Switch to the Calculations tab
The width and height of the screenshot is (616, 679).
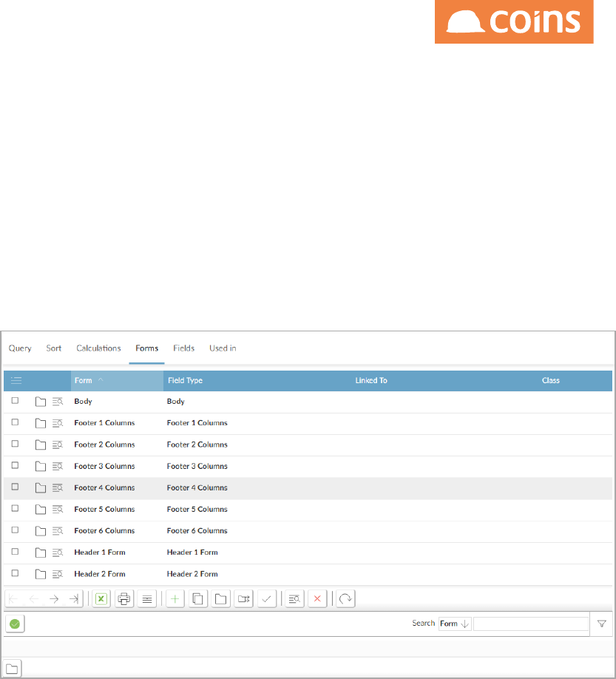(x=98, y=348)
